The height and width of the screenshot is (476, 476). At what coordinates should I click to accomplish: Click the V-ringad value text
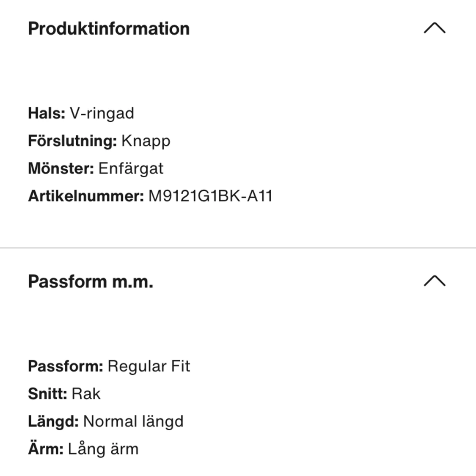click(x=102, y=113)
